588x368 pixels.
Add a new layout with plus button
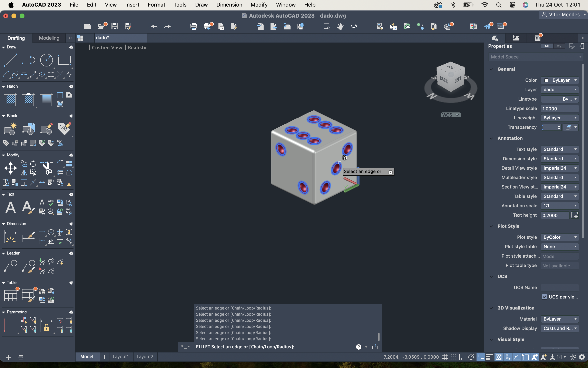point(105,357)
